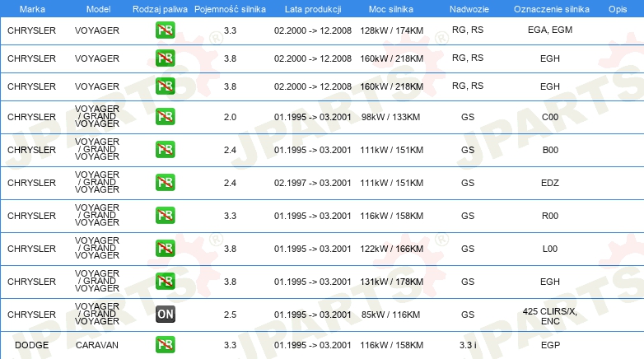Click '3.3' capacity in the DODGE row
This screenshot has height=359, width=644.
(x=230, y=345)
